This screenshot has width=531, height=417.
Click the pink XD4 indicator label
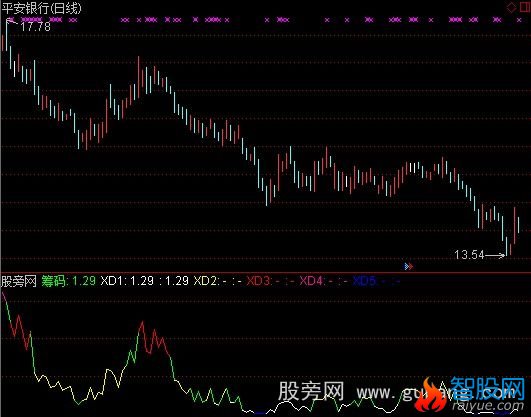click(312, 281)
